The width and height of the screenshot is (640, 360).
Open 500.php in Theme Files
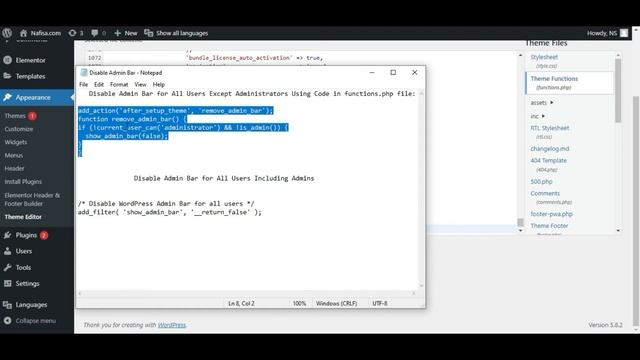click(x=541, y=182)
